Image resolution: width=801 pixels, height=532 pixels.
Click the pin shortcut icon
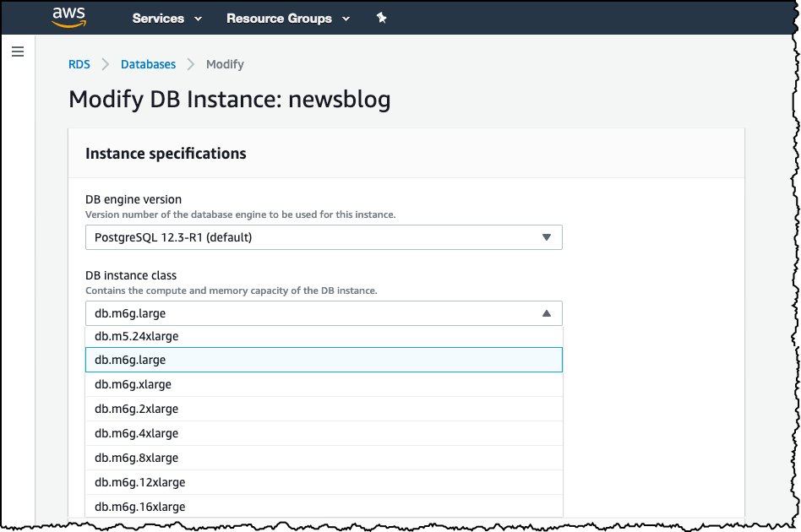(382, 18)
